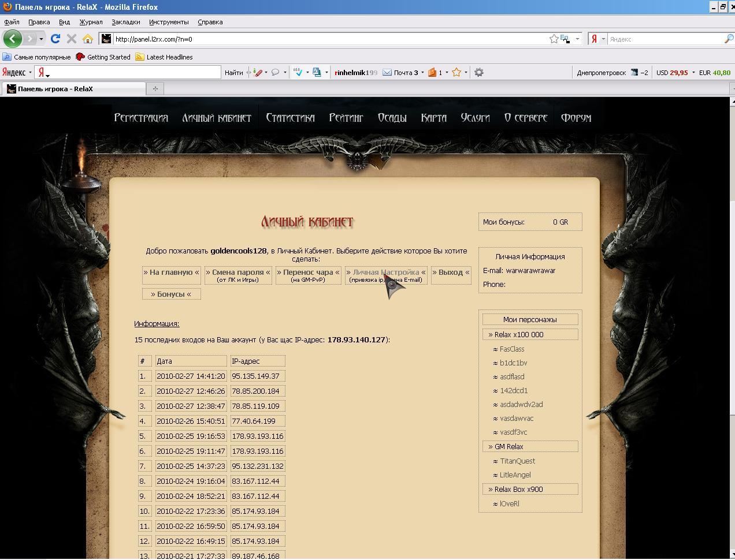Reload the page with the refresh icon
The width and height of the screenshot is (735, 560).
pyautogui.click(x=55, y=39)
